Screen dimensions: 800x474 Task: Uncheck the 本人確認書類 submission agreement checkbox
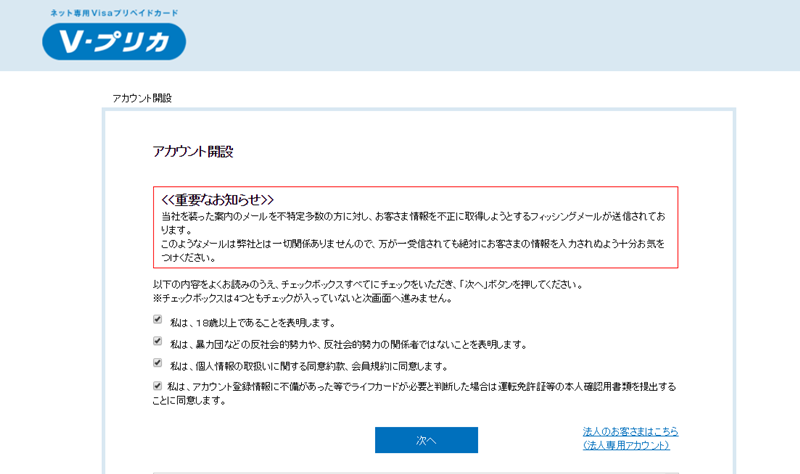coord(158,385)
